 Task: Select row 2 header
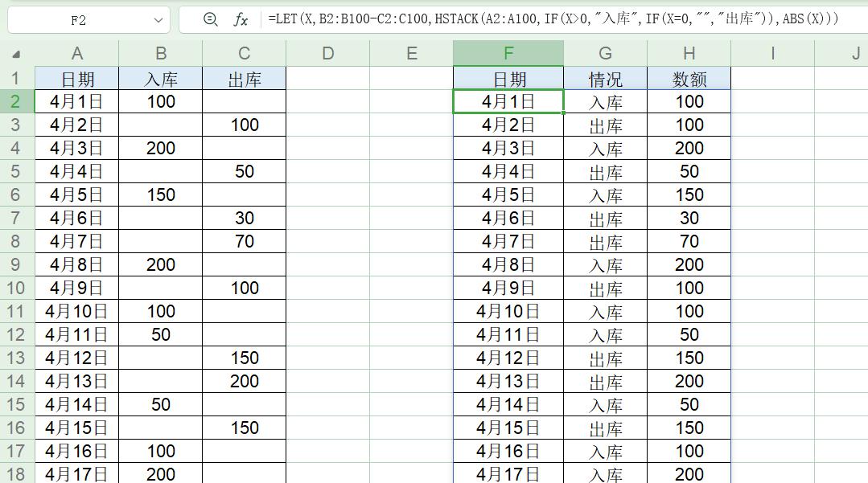pos(17,101)
